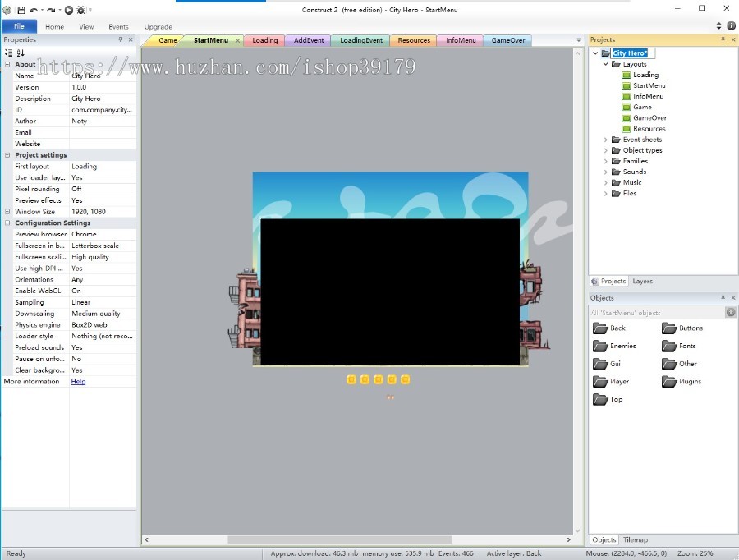
Task: Expand the Sounds folder
Action: 606,172
